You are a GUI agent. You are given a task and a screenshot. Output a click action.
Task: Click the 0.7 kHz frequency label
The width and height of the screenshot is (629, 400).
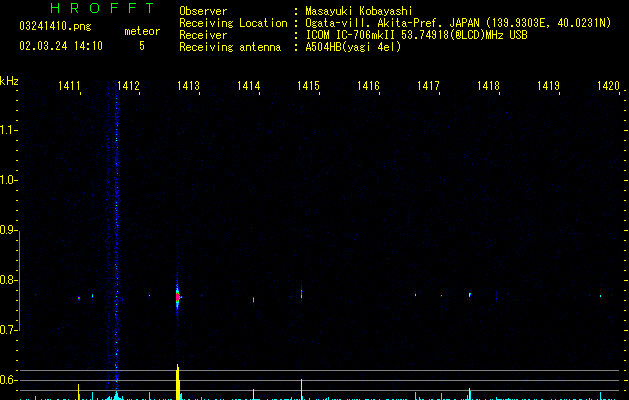click(x=8, y=330)
